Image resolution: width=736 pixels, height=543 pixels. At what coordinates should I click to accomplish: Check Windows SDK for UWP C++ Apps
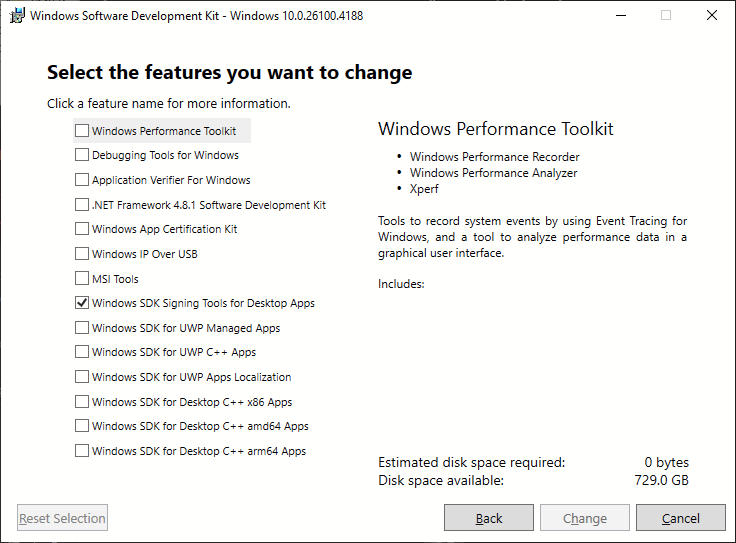point(82,352)
